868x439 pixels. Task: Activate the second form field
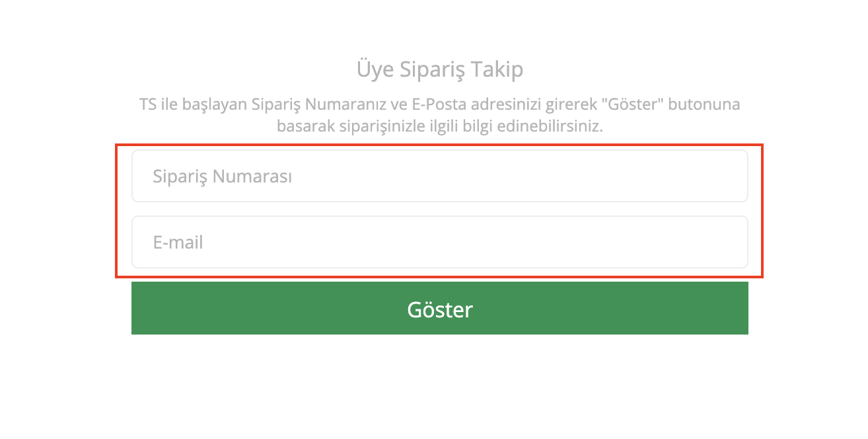click(x=439, y=243)
